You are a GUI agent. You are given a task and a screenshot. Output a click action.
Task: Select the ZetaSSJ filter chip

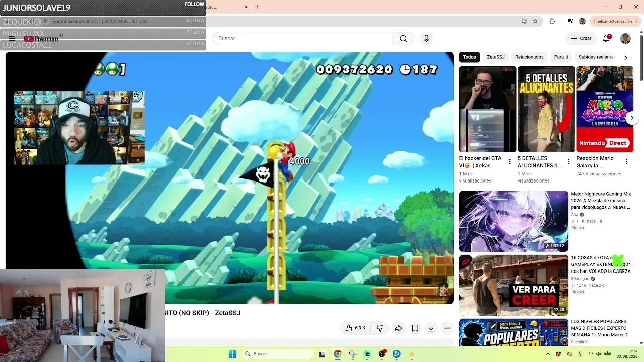[496, 57]
